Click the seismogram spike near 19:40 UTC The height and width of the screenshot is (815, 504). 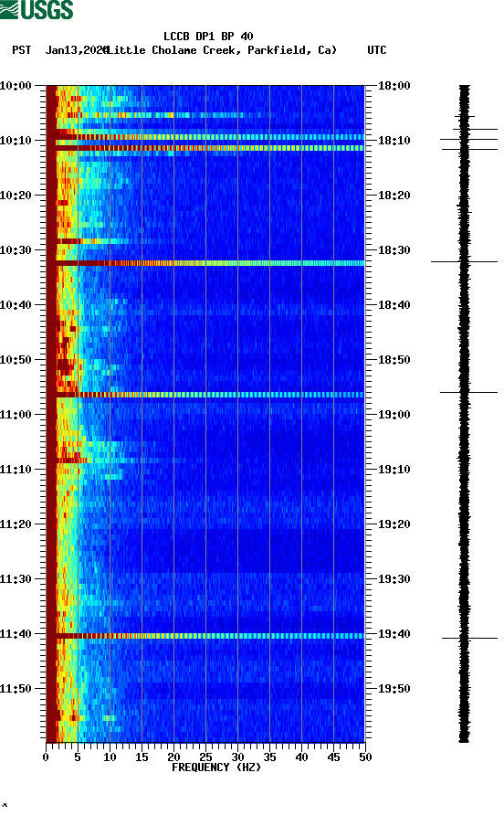pyautogui.click(x=469, y=638)
